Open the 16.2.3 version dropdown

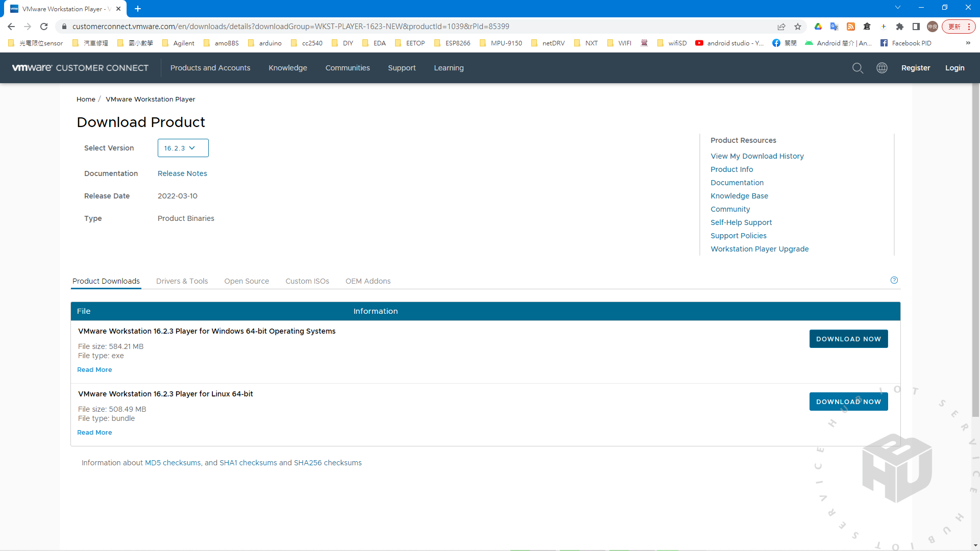coord(183,148)
